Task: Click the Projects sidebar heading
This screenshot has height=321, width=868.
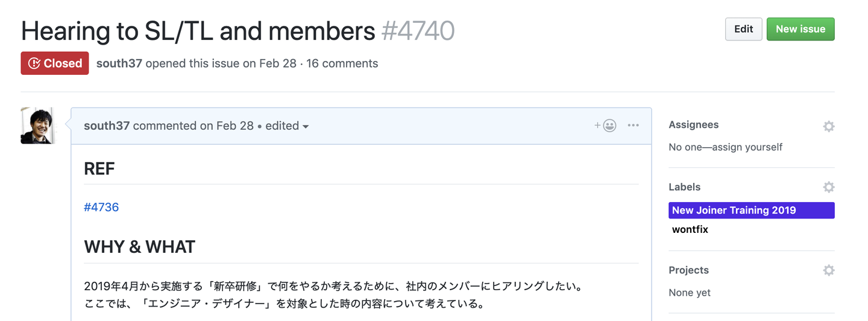Action: pyautogui.click(x=688, y=270)
